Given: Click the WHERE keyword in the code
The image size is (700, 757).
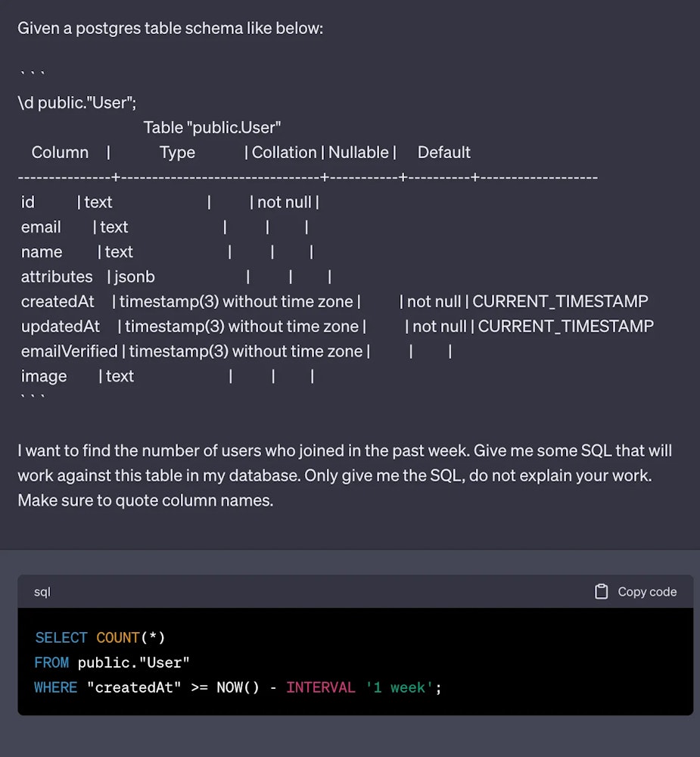Looking at the screenshot, I should click(55, 687).
